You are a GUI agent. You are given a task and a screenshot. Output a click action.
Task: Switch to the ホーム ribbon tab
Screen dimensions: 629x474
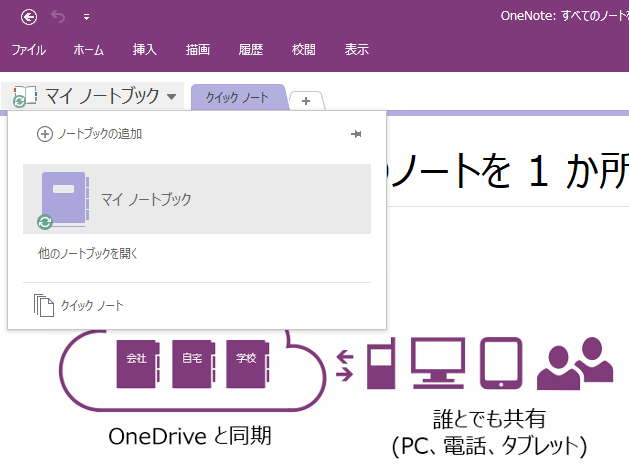pyautogui.click(x=89, y=50)
